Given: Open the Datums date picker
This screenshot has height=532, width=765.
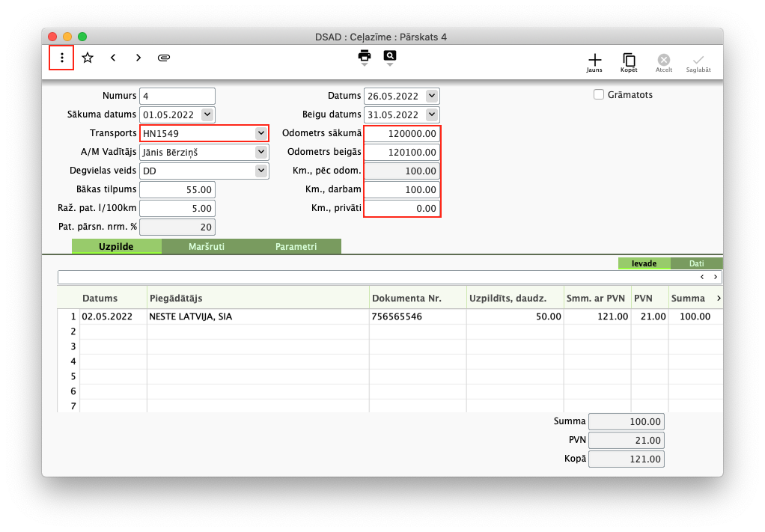Looking at the screenshot, I should click(x=431, y=96).
